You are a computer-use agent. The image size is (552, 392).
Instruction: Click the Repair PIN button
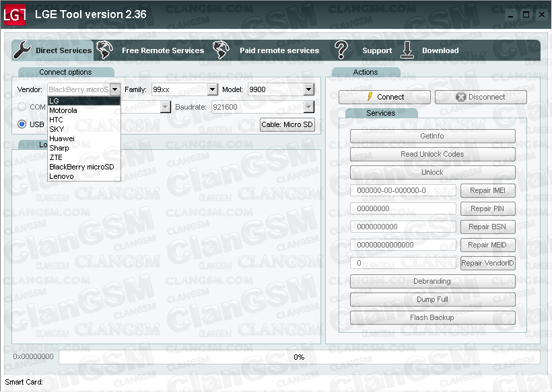[x=487, y=208]
